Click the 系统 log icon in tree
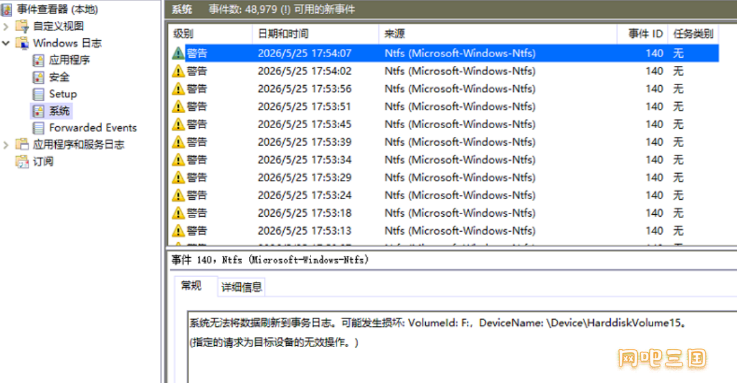Viewport: 737px width, 383px height. click(39, 111)
